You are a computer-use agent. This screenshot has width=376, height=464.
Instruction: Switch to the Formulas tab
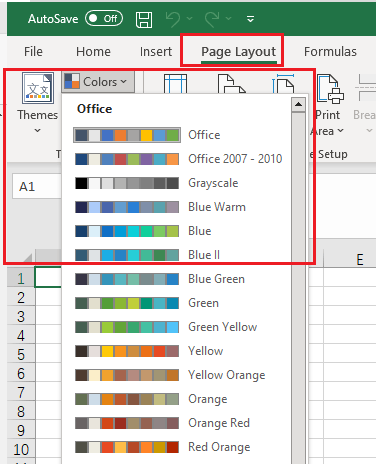[330, 52]
